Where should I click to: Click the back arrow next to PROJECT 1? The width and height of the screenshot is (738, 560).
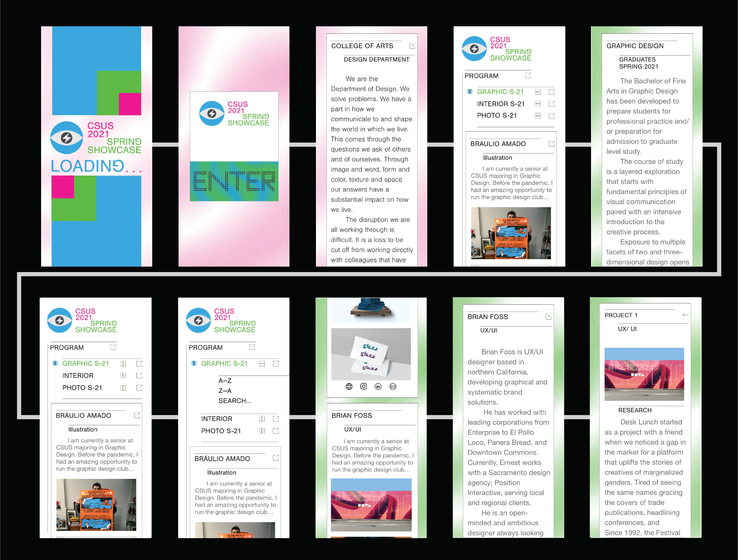685,315
